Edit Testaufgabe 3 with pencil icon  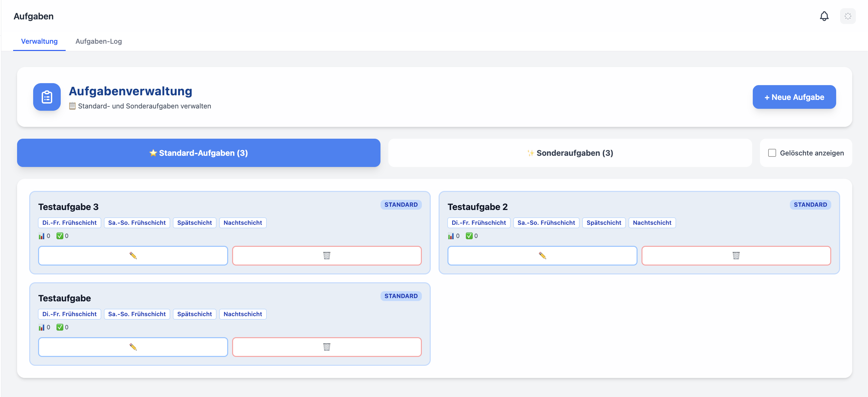pos(133,255)
